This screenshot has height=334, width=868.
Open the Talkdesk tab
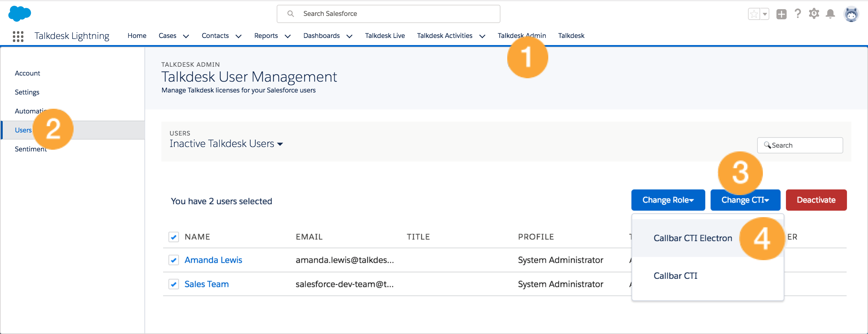[x=571, y=36]
